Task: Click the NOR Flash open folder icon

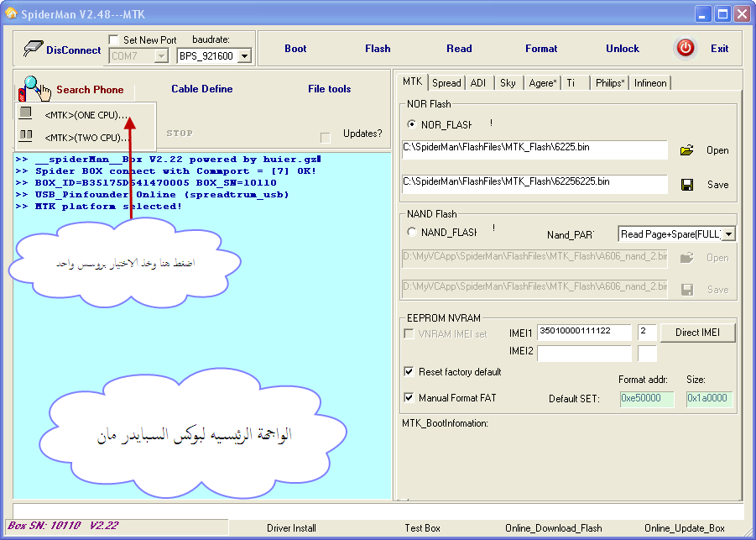Action: pyautogui.click(x=686, y=150)
